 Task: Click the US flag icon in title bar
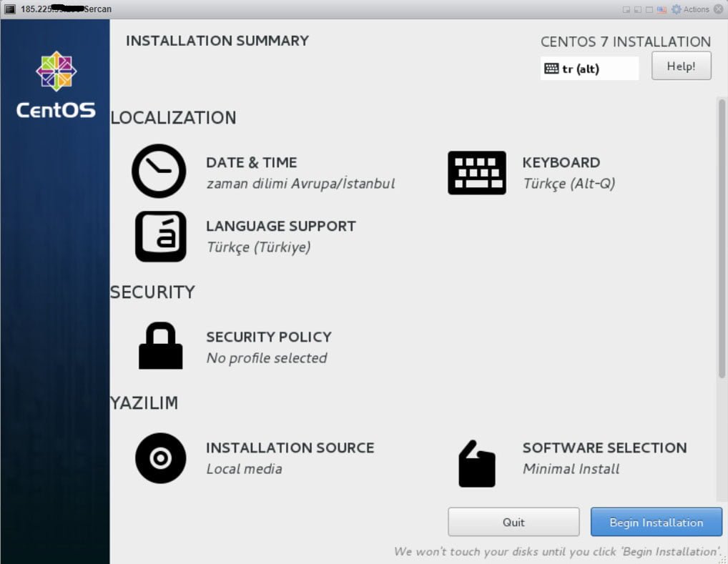coord(661,10)
